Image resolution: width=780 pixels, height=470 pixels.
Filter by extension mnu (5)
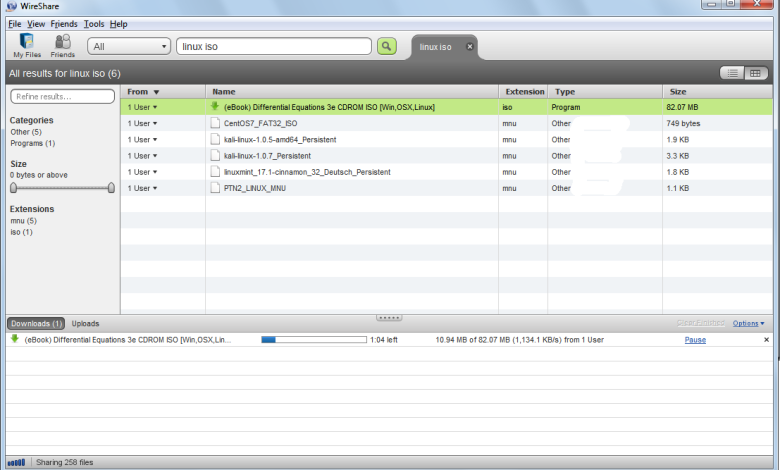pos(23,221)
